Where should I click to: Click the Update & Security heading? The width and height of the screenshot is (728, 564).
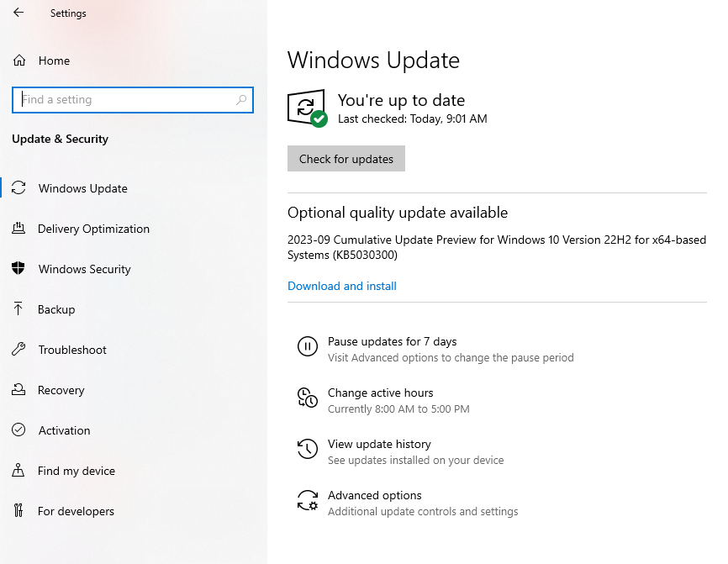(60, 139)
